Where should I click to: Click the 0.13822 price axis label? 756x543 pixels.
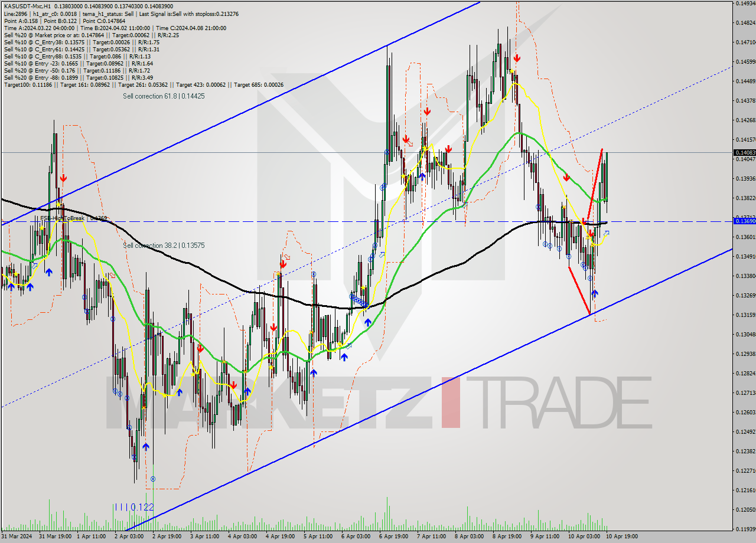745,198
